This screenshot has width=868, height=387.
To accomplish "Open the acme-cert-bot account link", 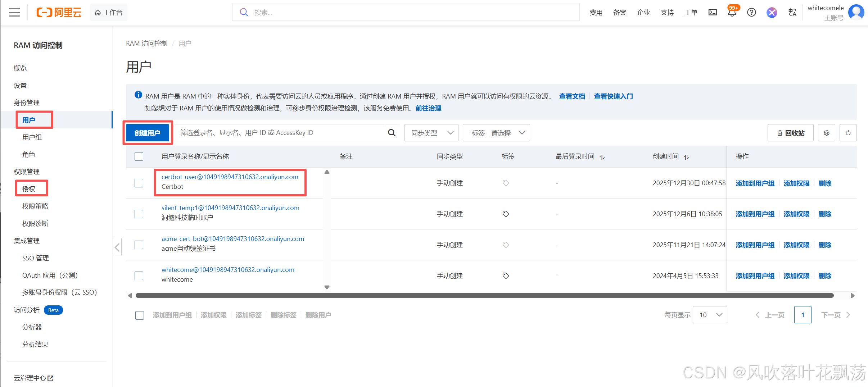I will (233, 238).
